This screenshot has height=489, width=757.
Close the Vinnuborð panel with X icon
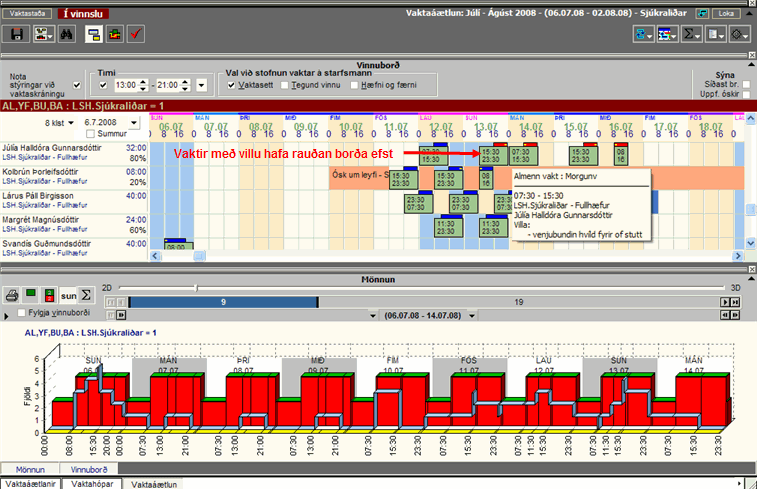pyautogui.click(x=752, y=55)
